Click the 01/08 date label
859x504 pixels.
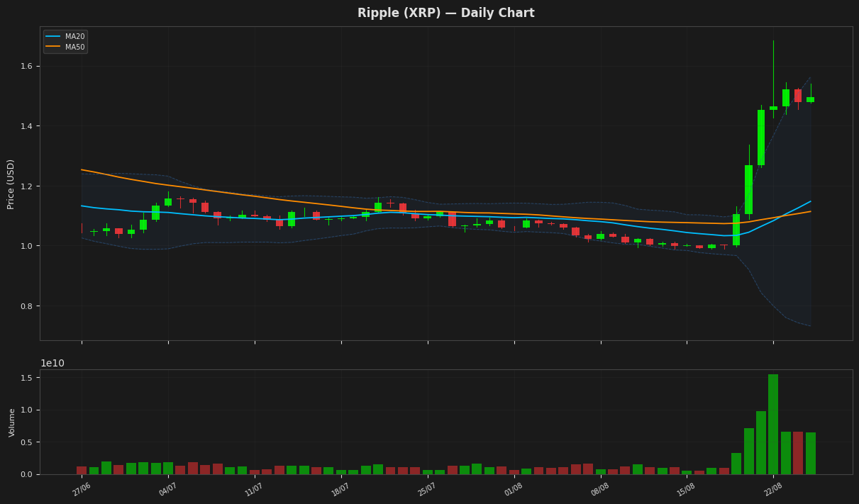pos(514,489)
